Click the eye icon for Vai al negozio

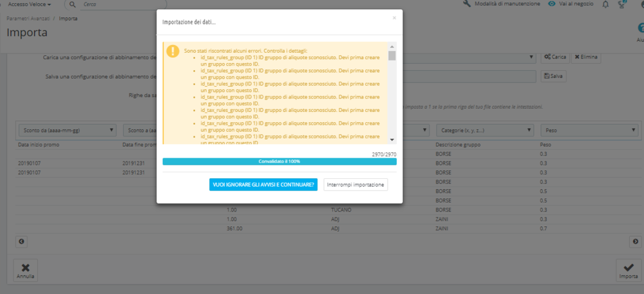point(552,4)
